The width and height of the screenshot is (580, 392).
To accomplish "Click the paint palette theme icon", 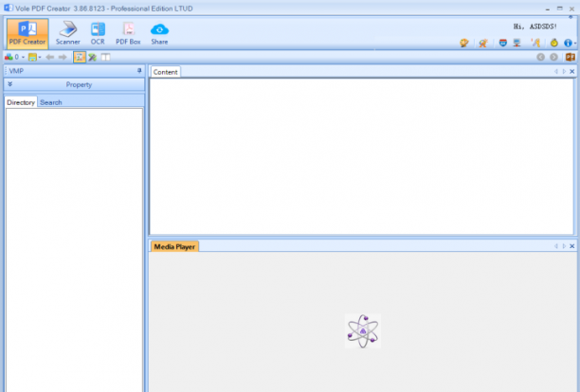I will point(464,43).
